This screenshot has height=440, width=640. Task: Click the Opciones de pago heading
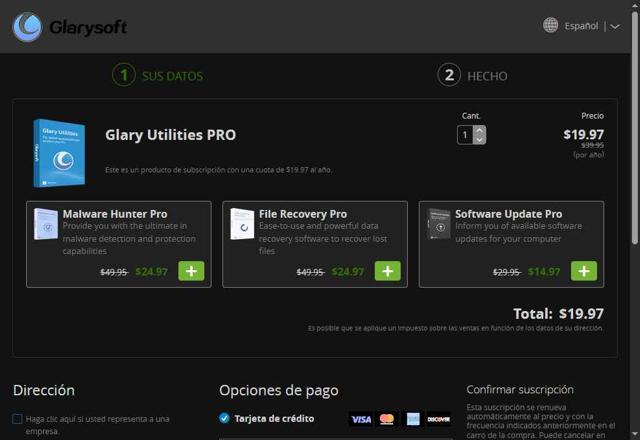(x=279, y=391)
